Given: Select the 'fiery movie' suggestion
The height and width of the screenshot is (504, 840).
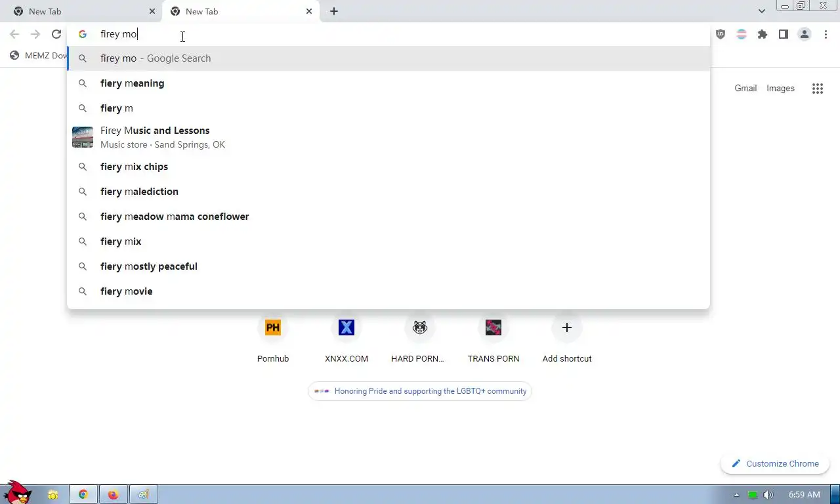Looking at the screenshot, I should point(388,291).
